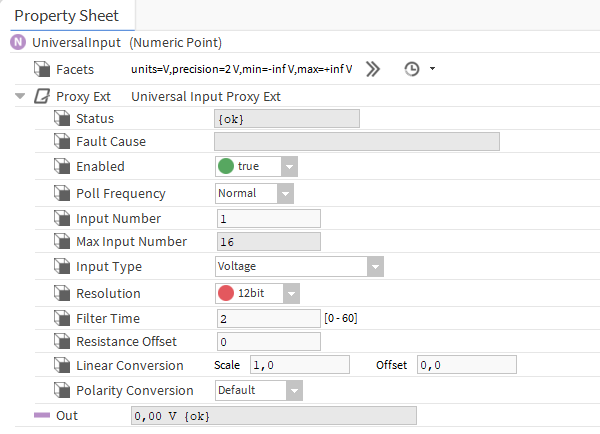Image resolution: width=600 pixels, height=434 pixels.
Task: Click the Filter Time input field
Action: [267, 318]
